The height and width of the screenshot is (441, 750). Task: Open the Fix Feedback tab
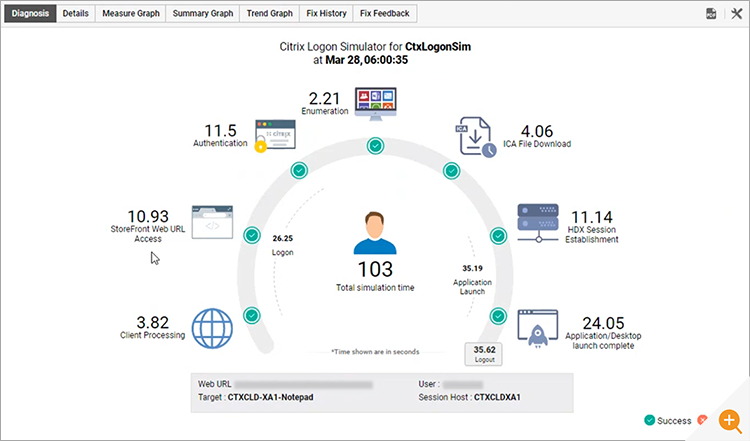[x=385, y=13]
